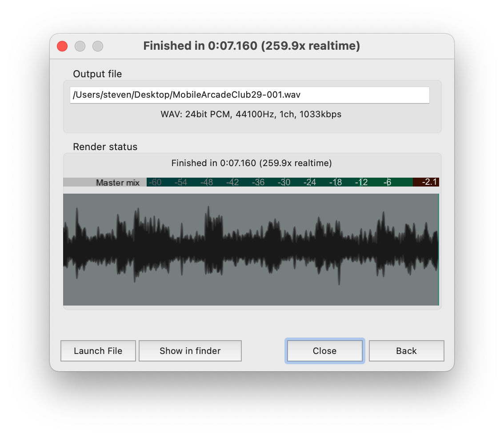
Task: Click the Back button
Action: (406, 350)
